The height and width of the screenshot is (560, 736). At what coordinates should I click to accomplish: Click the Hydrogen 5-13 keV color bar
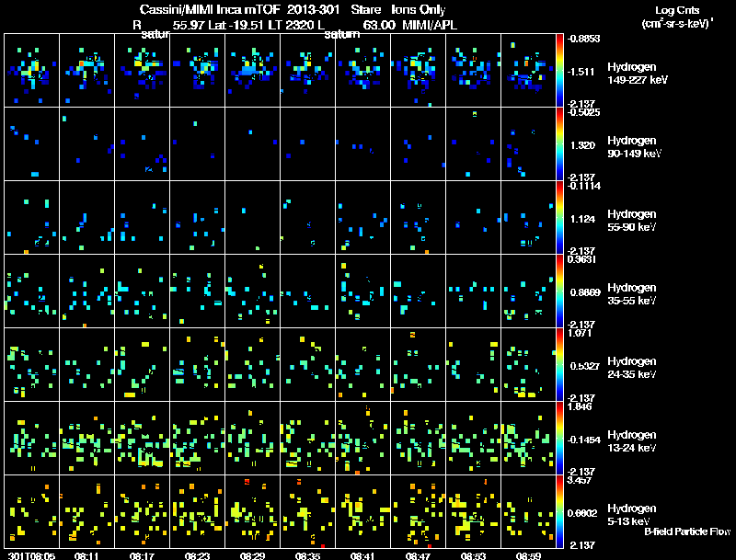coord(559,511)
